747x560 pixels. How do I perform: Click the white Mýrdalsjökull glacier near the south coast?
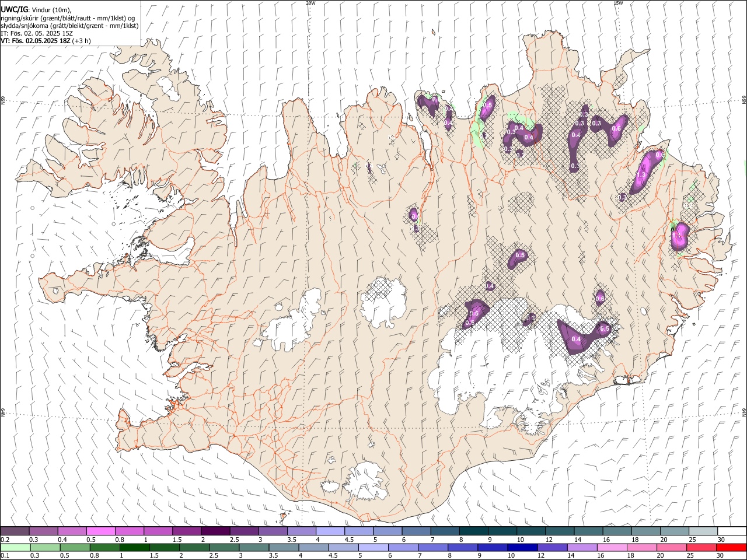[365, 481]
